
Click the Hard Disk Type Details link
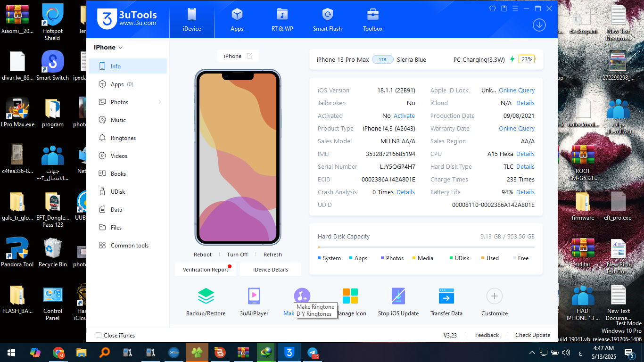click(x=525, y=166)
